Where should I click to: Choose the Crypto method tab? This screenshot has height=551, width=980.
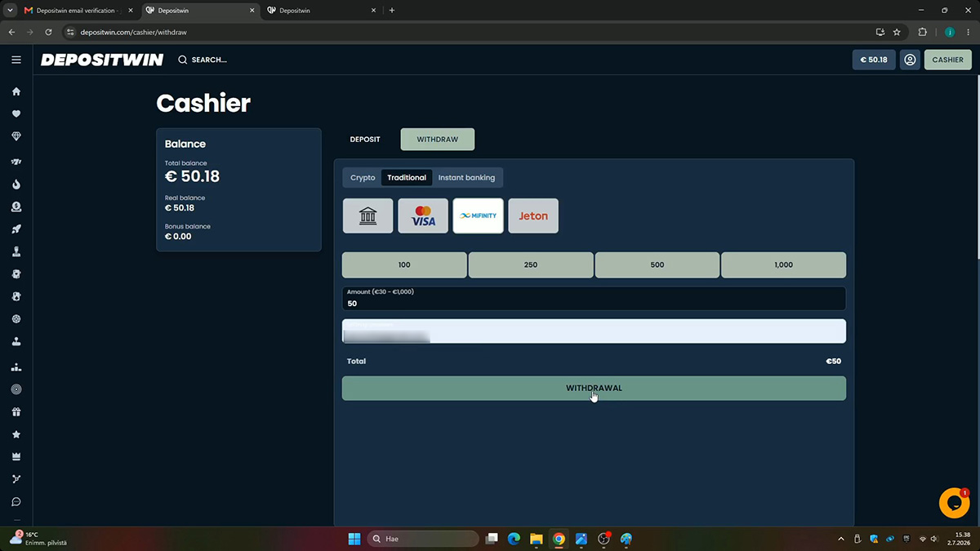(363, 178)
